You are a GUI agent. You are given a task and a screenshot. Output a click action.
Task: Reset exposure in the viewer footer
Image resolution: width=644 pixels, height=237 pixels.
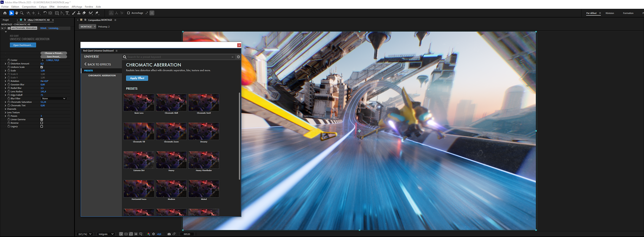(154, 234)
